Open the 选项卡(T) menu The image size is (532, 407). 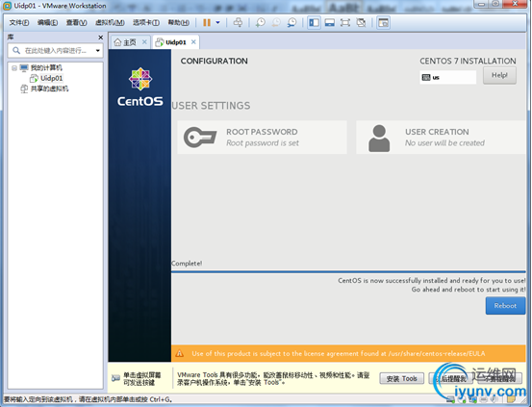[146, 22]
